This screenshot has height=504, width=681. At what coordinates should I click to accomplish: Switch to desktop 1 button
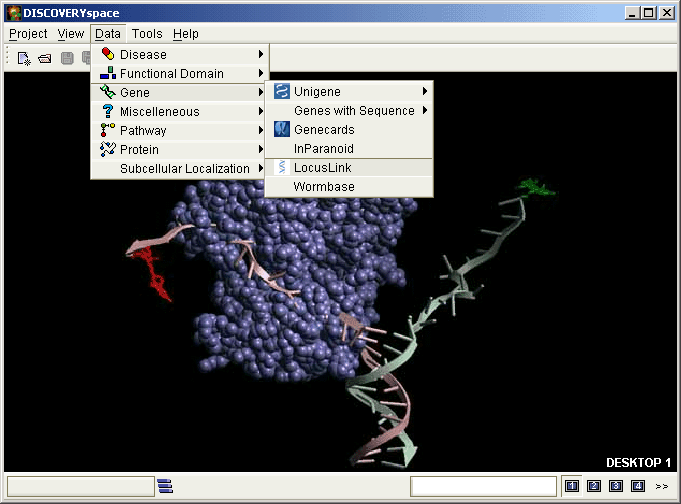point(572,486)
